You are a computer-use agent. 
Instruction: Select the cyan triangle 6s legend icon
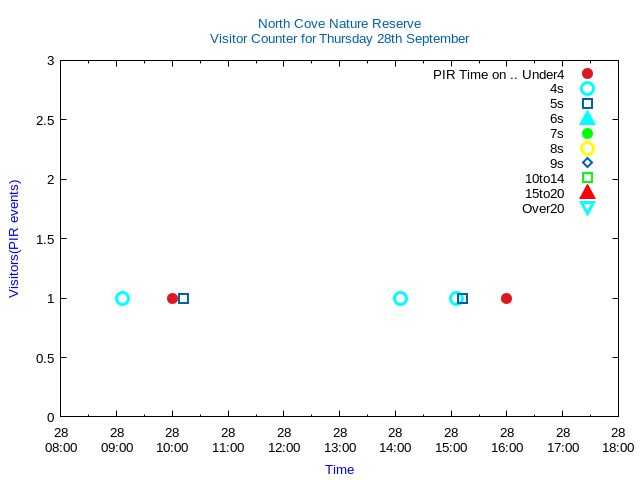(587, 118)
